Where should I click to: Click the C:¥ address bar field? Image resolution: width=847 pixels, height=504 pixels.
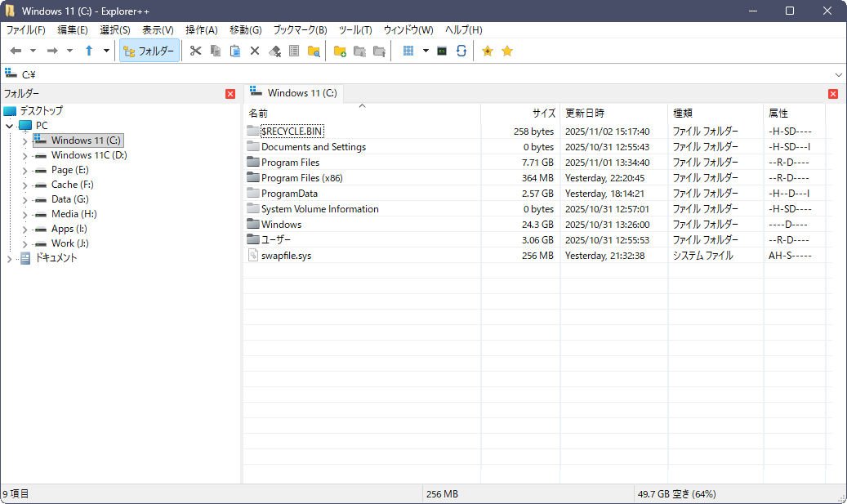[421, 74]
